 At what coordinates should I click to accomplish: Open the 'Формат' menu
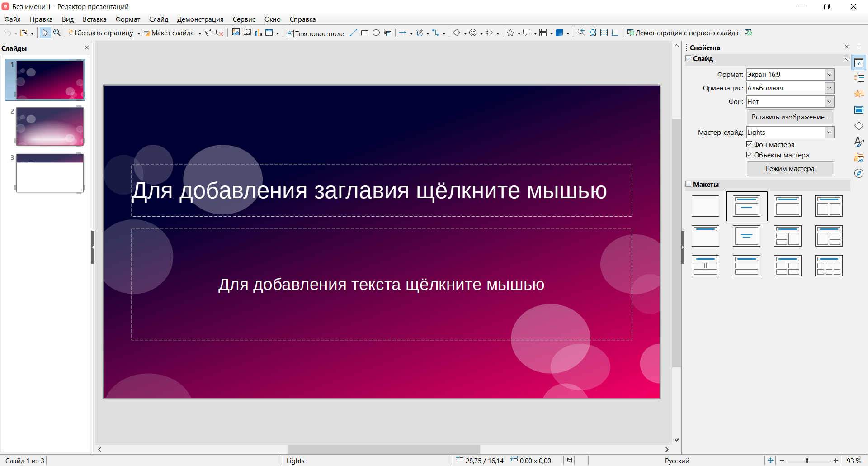(x=128, y=19)
